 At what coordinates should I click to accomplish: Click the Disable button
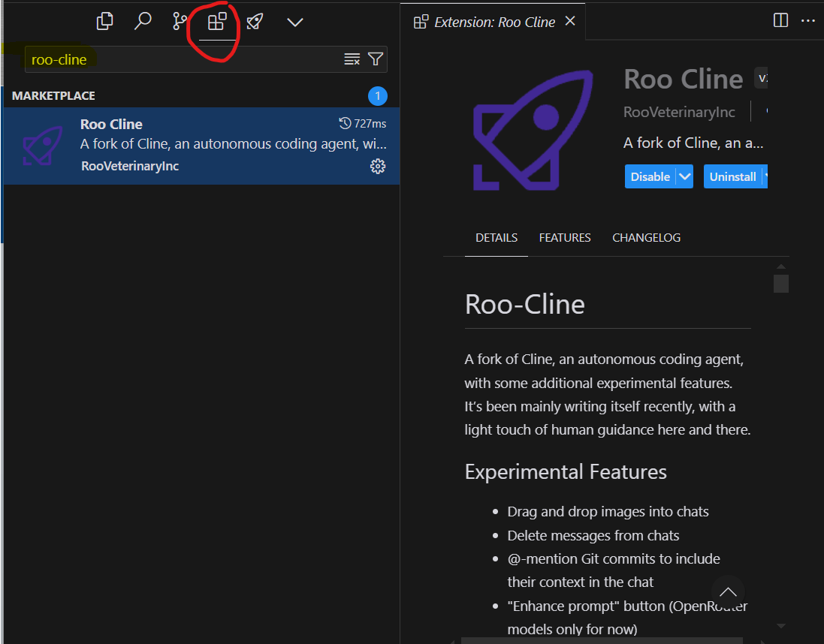[x=650, y=176]
